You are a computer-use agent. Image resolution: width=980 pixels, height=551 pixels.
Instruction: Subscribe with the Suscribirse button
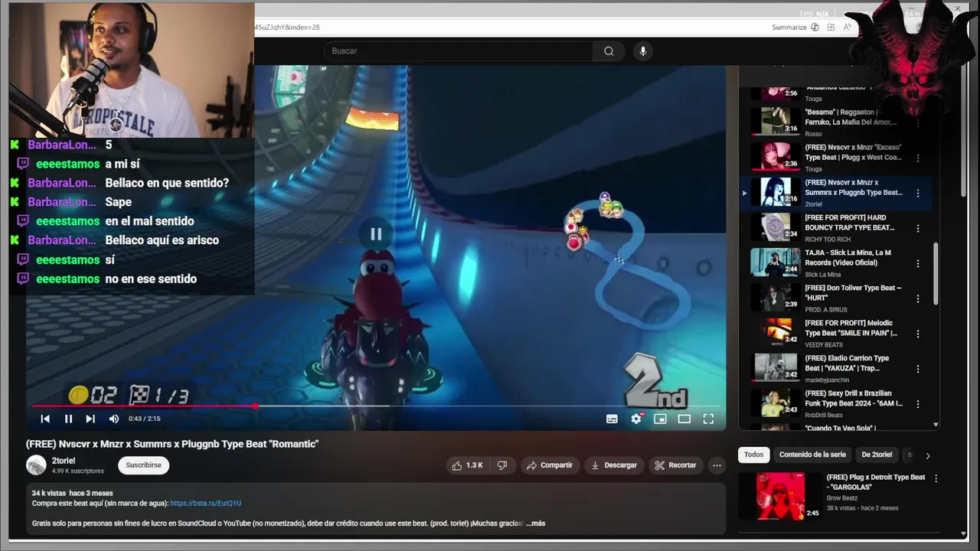[143, 465]
